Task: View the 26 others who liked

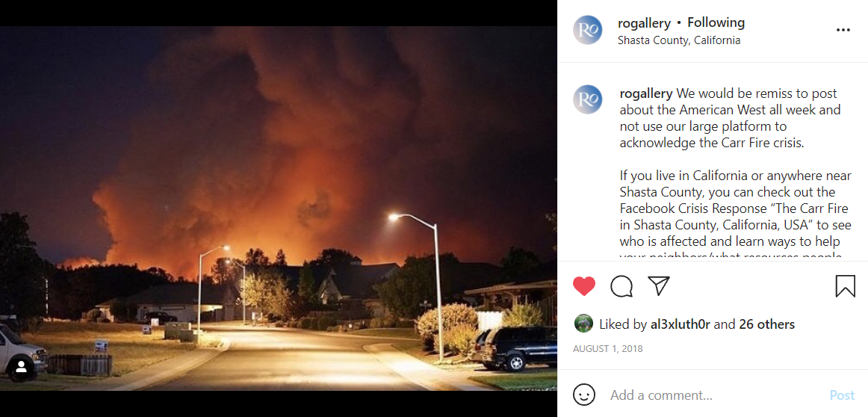Action: click(x=767, y=324)
